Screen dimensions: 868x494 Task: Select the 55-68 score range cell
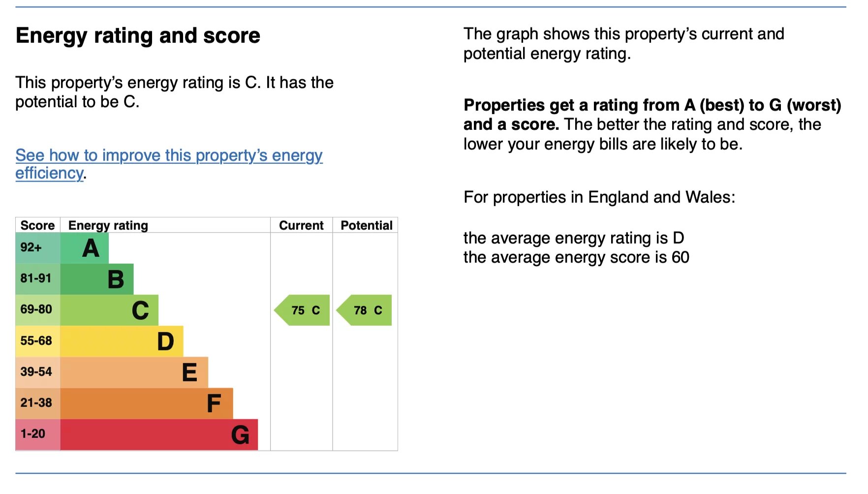coord(37,341)
